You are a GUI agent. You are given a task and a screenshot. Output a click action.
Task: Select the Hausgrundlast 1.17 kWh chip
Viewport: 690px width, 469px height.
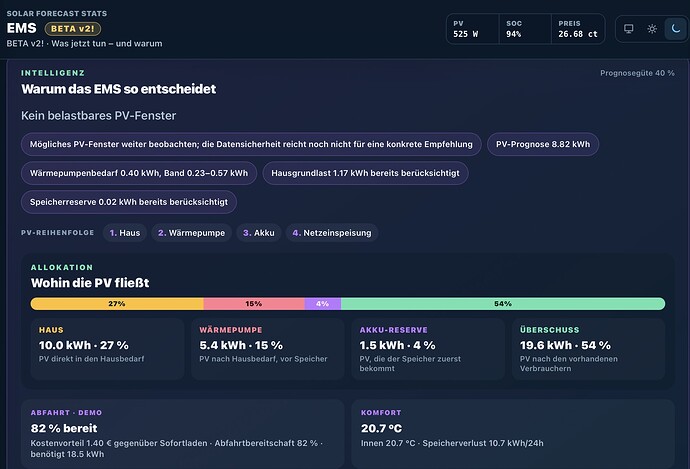(x=365, y=173)
